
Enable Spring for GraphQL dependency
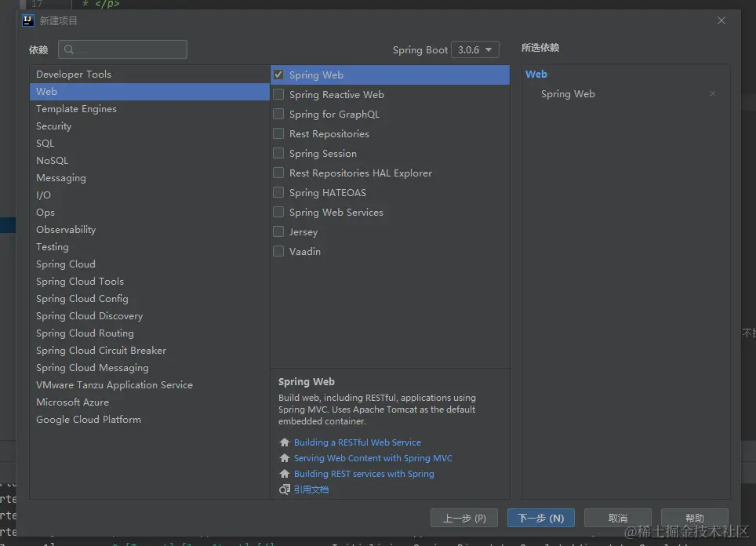pos(278,114)
